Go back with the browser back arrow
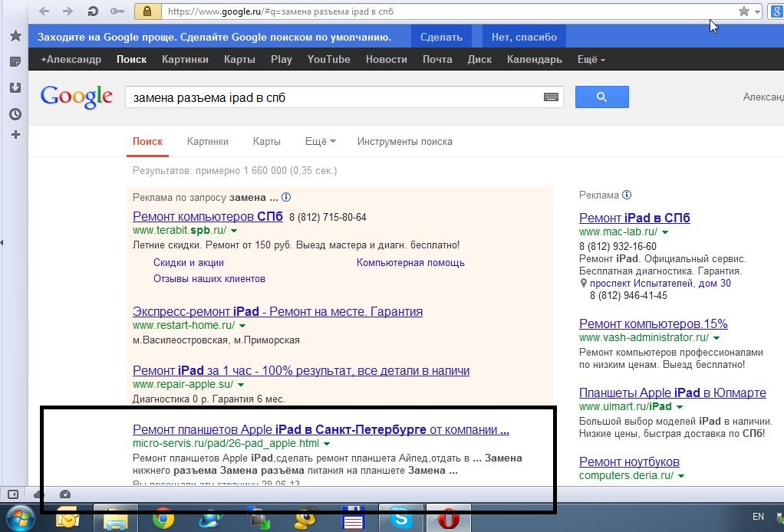The height and width of the screenshot is (532, 784). pyautogui.click(x=44, y=11)
